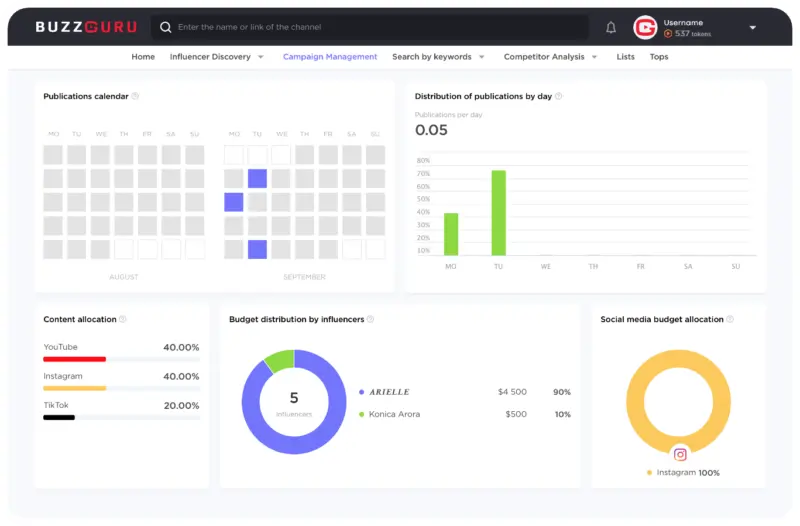Click info icon next to Content allocation

tap(123, 320)
